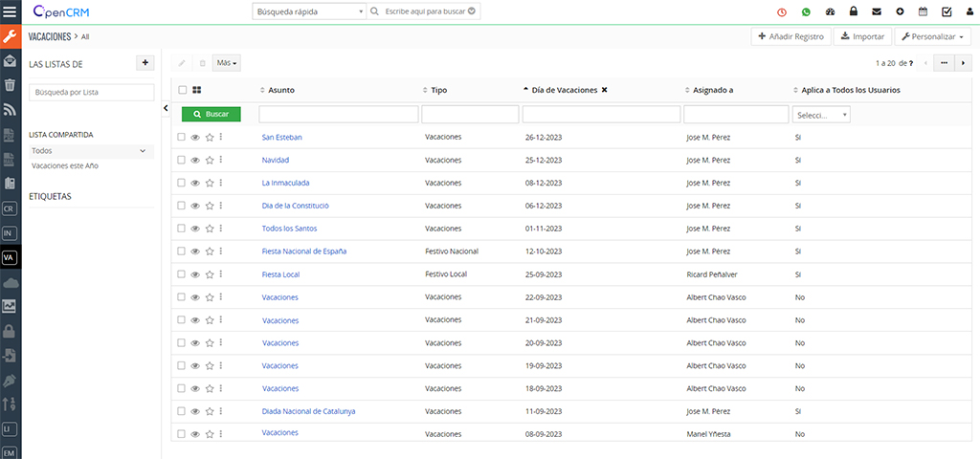Collapse the left panel with the arrow
This screenshot has height=459, width=980.
pos(166,108)
